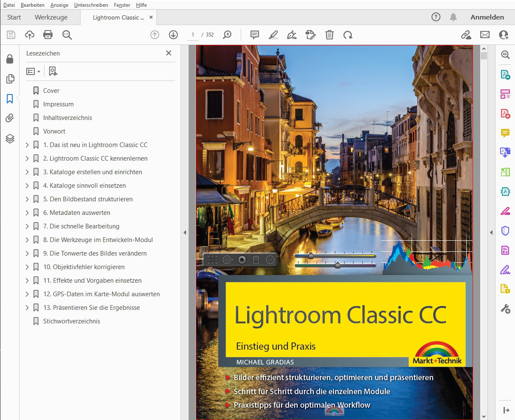The width and height of the screenshot is (515, 420).
Task: Click the share with others person icon
Action: click(x=504, y=35)
